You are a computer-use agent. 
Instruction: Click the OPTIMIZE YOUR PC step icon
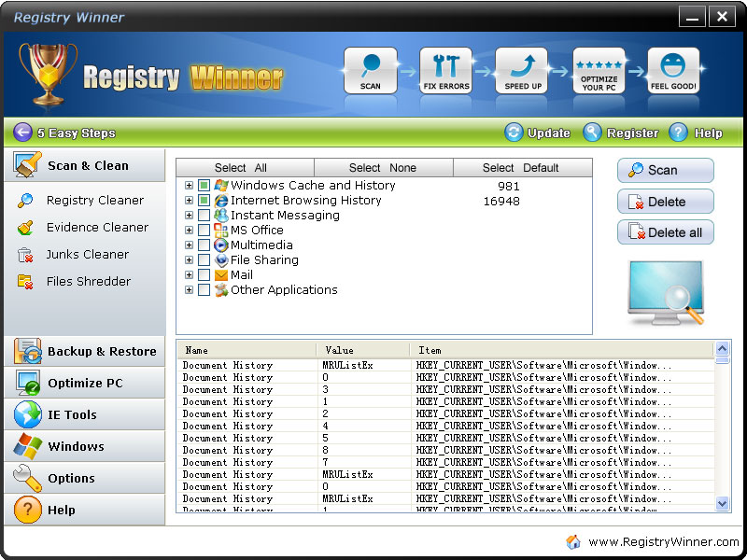(x=599, y=71)
